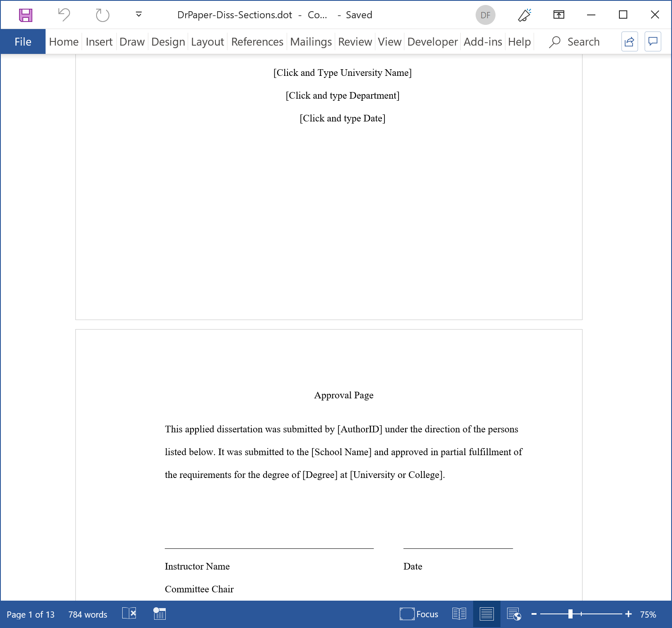Click the 75% zoom level button
Screen dimensions: 672x628
tap(648, 614)
